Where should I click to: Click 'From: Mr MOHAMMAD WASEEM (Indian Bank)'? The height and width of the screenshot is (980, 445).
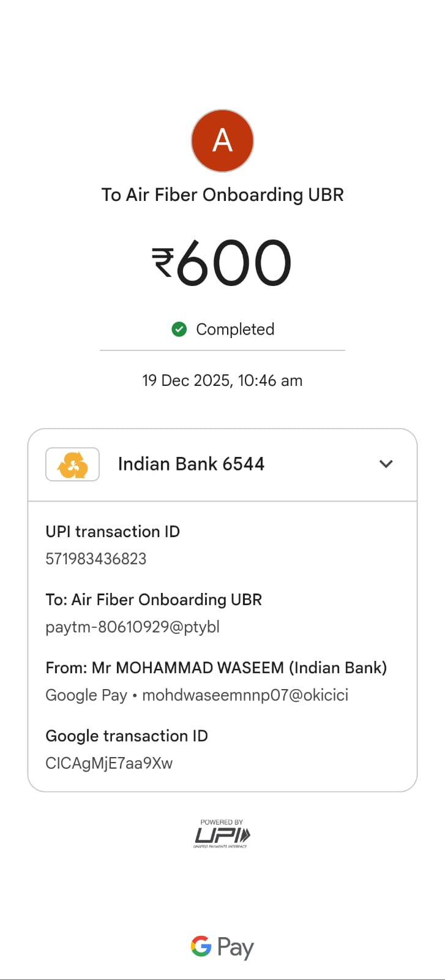[216, 668]
